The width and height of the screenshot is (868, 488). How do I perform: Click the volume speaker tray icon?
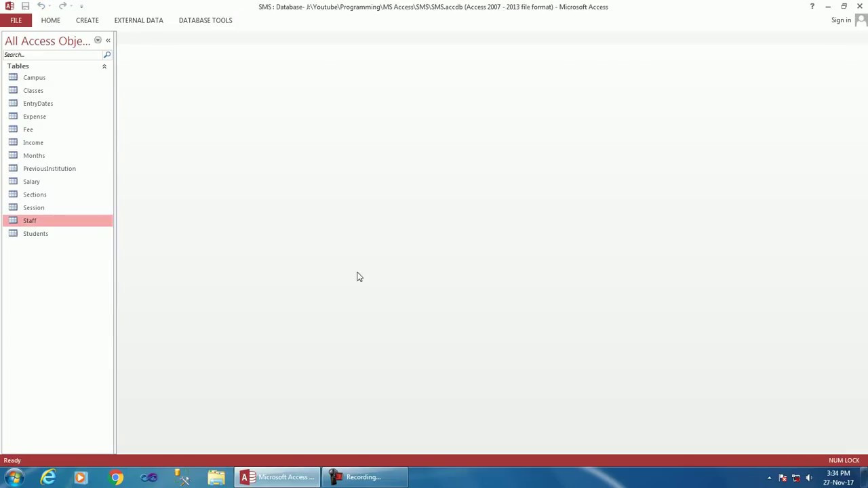coord(808,477)
